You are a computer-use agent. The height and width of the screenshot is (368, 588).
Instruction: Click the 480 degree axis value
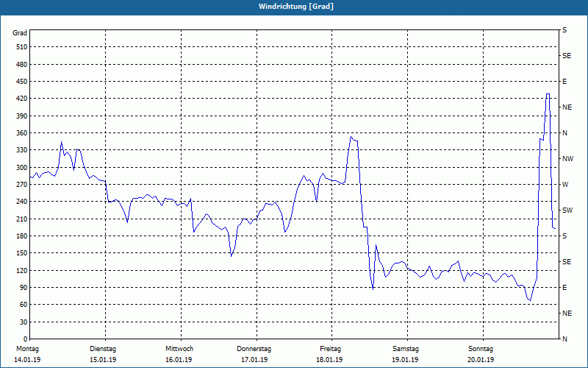point(22,65)
